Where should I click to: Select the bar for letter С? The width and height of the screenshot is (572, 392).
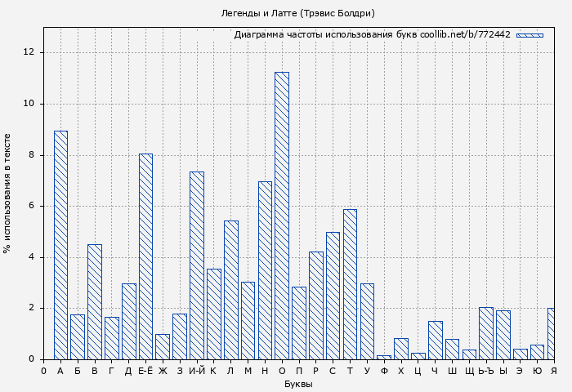333,296
